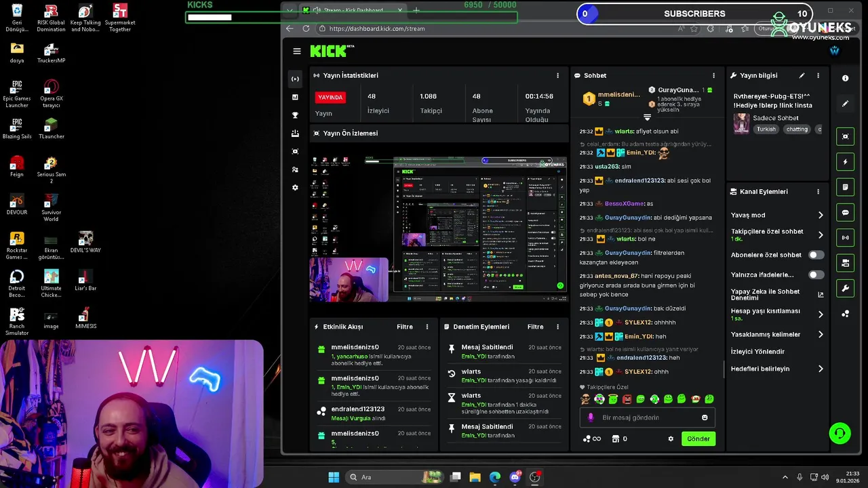
Task: Click the dashboard.kick.com address bar
Action: [x=376, y=28]
